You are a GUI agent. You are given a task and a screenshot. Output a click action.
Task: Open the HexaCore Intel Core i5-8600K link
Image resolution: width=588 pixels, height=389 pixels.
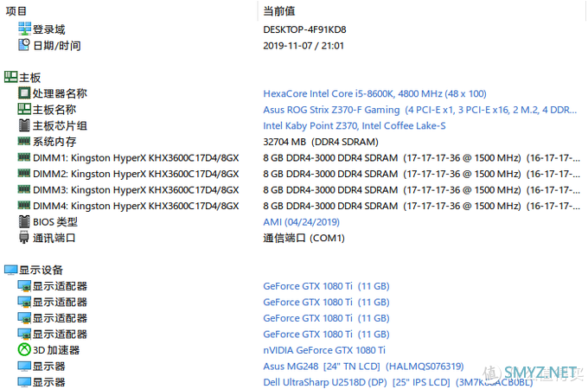pyautogui.click(x=374, y=93)
